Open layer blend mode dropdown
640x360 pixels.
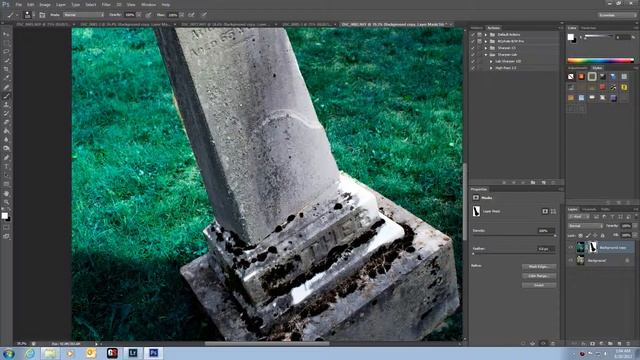click(x=585, y=226)
